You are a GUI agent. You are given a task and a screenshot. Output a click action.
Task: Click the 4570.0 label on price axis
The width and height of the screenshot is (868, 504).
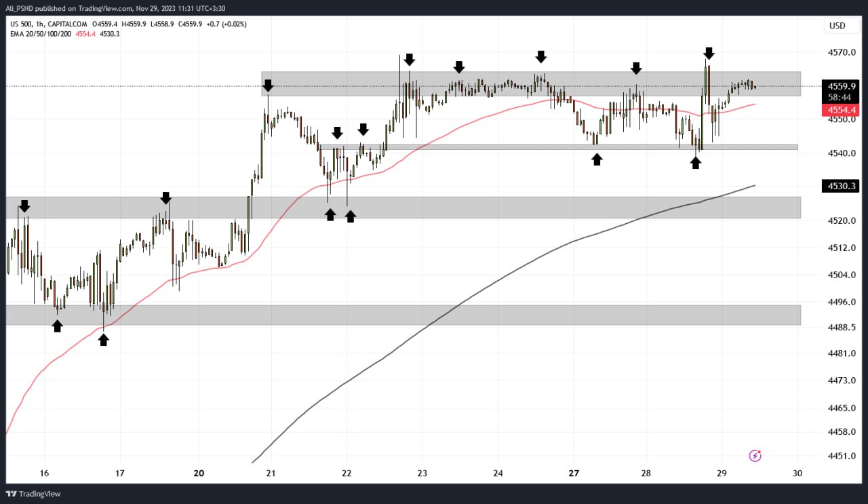(x=840, y=52)
